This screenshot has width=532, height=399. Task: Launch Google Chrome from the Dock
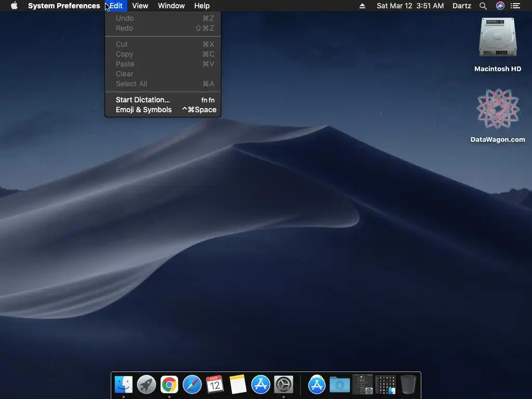pos(169,384)
